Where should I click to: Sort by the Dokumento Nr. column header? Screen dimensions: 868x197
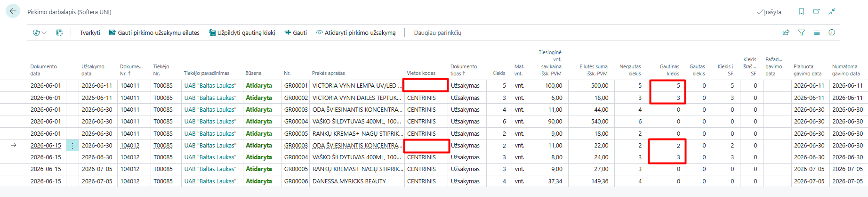point(131,70)
